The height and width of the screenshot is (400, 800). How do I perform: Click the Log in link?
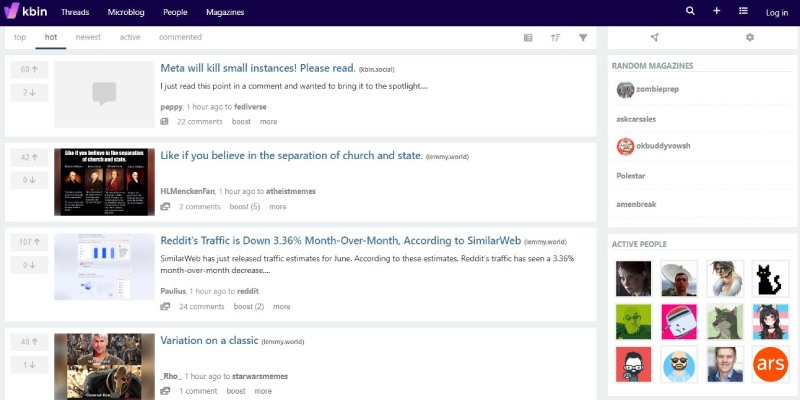coord(777,13)
